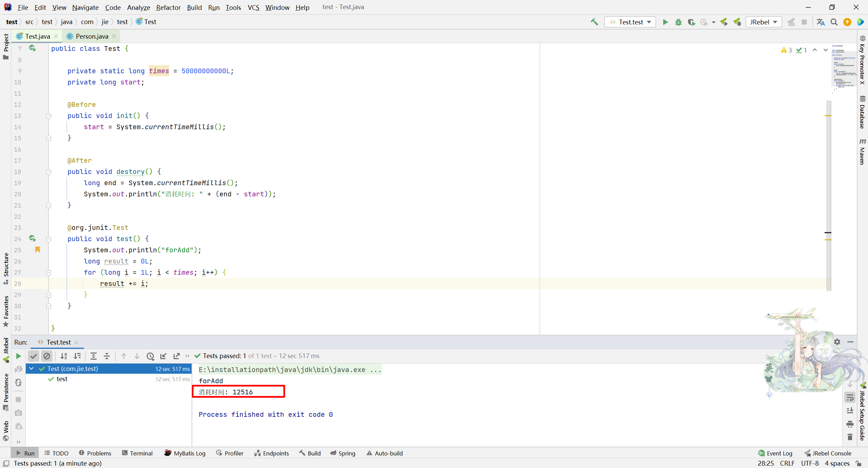Viewport: 868px width, 468px height.
Task: Run the Test.test configuration with Debug
Action: click(678, 22)
